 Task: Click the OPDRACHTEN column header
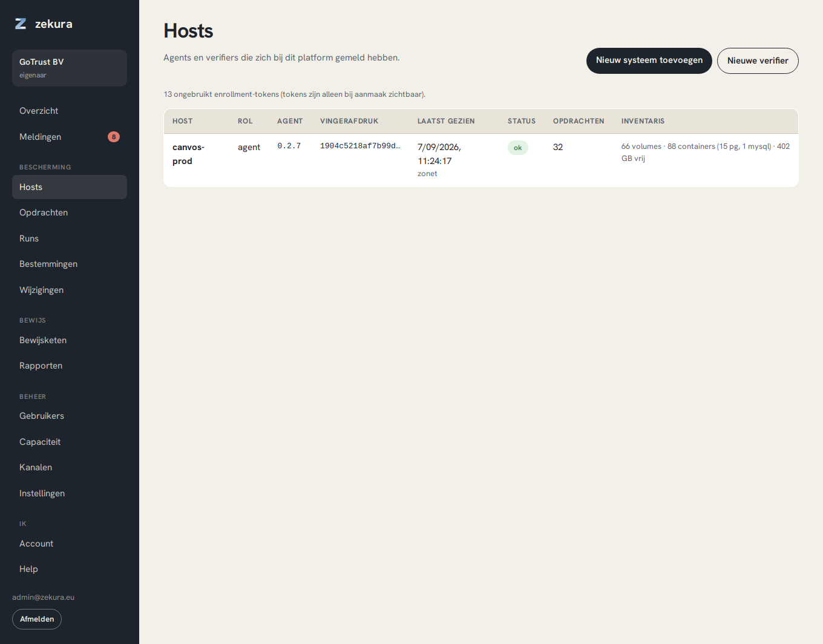[x=579, y=121]
